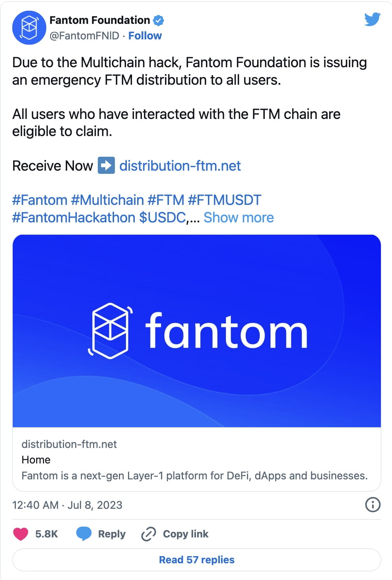392x580 pixels.
Task: Click the Fantom link preview card image
Action: [196, 331]
